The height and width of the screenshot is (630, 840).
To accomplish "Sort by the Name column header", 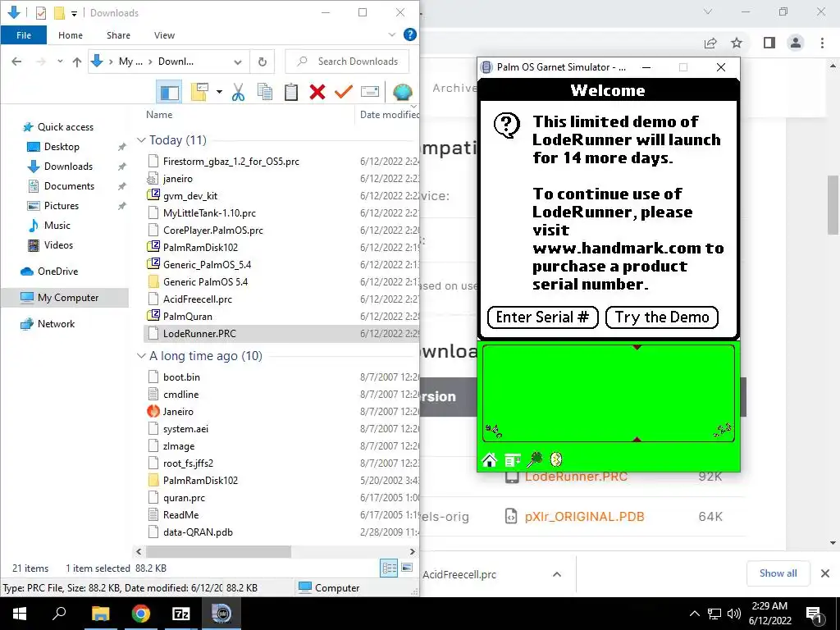I will (x=159, y=115).
